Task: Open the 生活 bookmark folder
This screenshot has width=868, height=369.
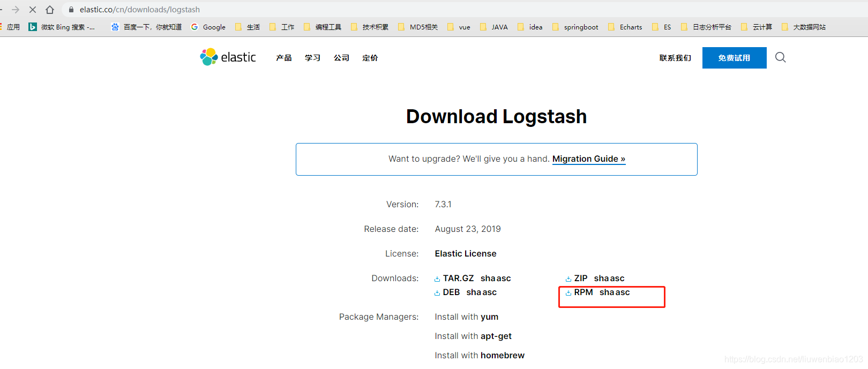Action: (248, 27)
